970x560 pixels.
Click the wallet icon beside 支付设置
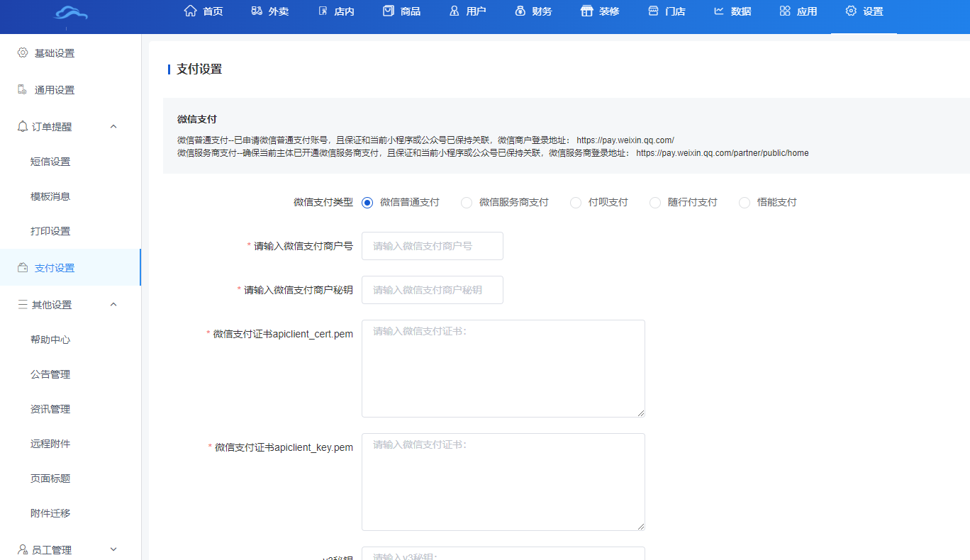(x=23, y=267)
